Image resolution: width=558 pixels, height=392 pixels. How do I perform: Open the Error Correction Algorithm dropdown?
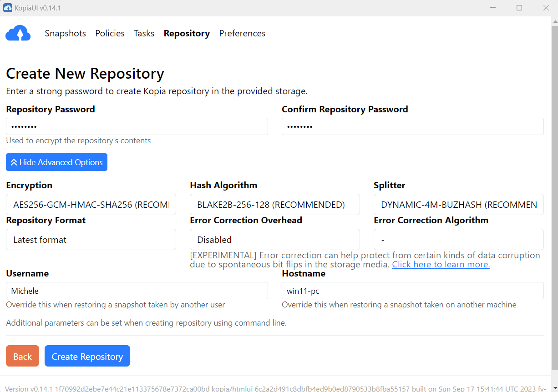(x=459, y=240)
